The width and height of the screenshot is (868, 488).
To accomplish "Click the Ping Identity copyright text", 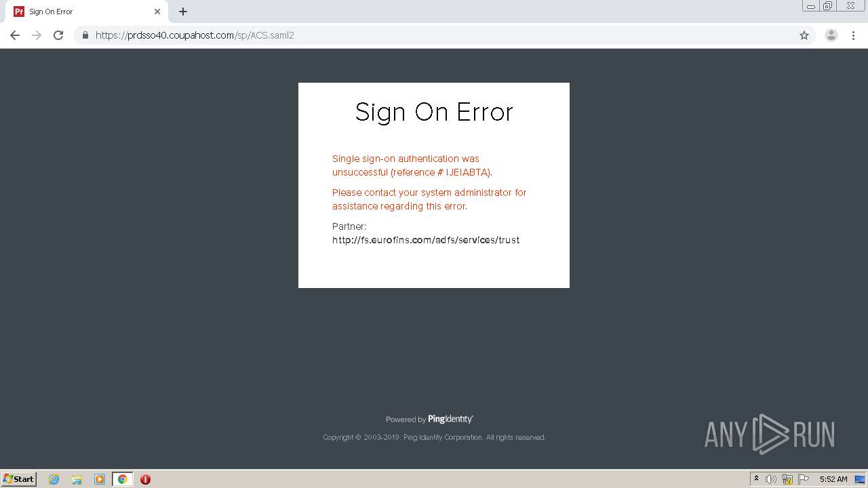I will click(434, 437).
